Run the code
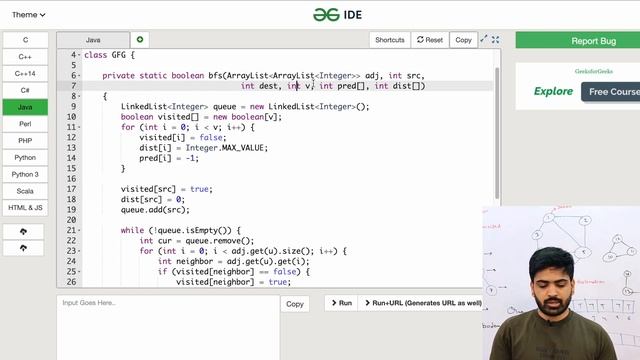 [341, 303]
